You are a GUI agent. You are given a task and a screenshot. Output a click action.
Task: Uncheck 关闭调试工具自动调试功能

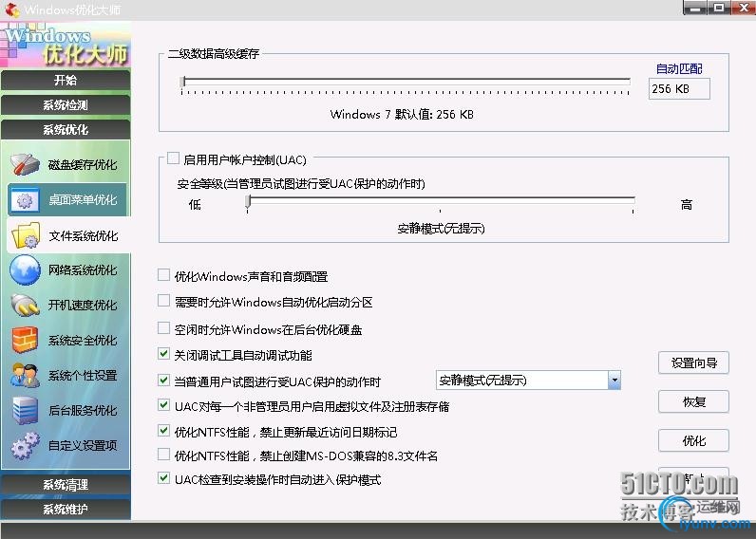coord(164,354)
